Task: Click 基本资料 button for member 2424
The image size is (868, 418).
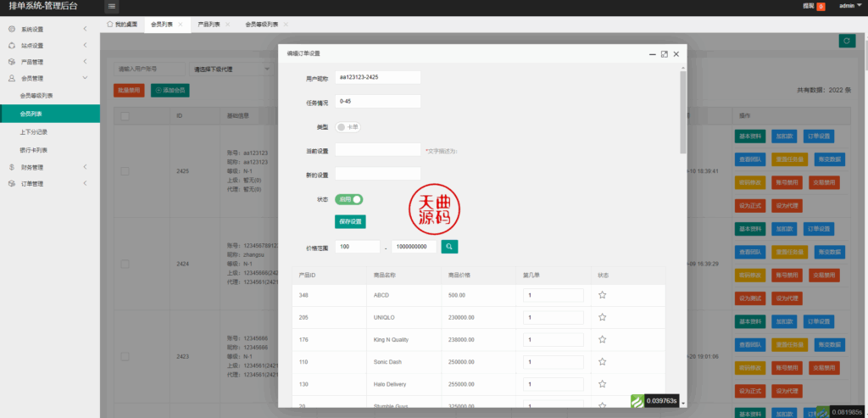Action: point(750,229)
